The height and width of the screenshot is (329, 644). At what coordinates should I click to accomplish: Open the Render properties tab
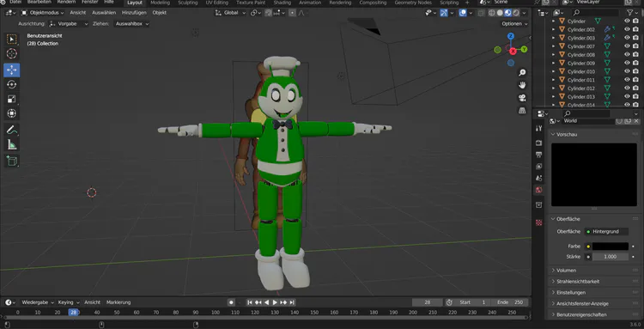click(x=539, y=143)
